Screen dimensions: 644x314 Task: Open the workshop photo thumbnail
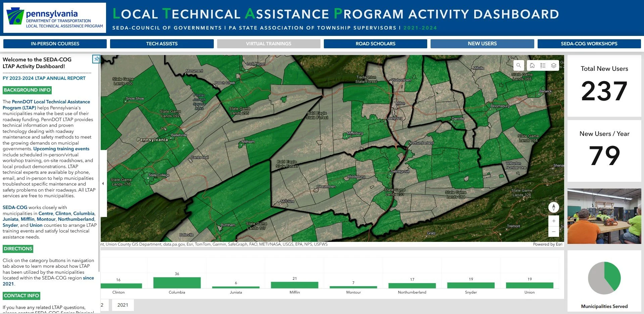604,216
